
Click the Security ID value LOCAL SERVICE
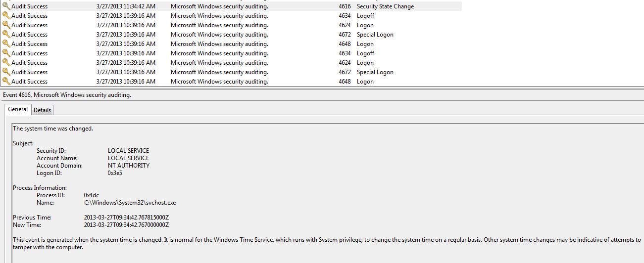coord(128,151)
